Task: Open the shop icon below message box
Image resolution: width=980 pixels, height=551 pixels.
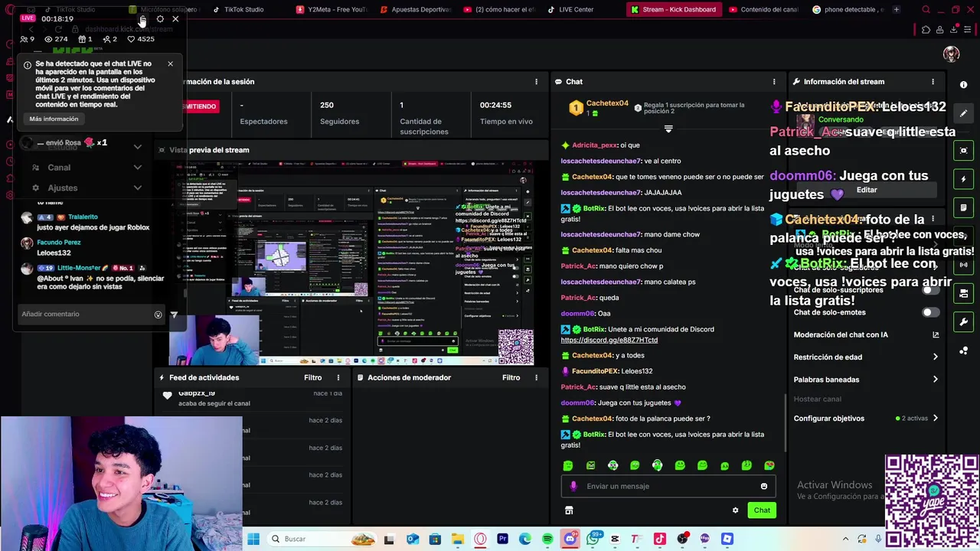Action: point(569,510)
